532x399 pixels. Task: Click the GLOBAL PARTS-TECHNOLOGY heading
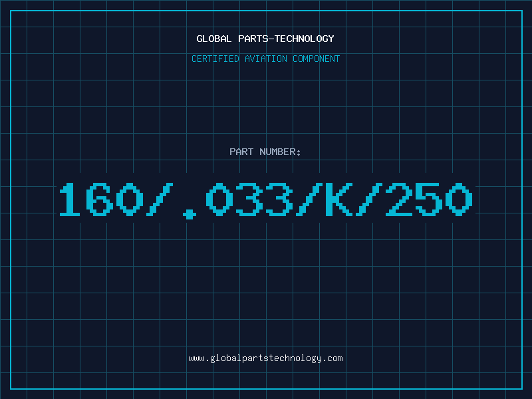(x=265, y=39)
